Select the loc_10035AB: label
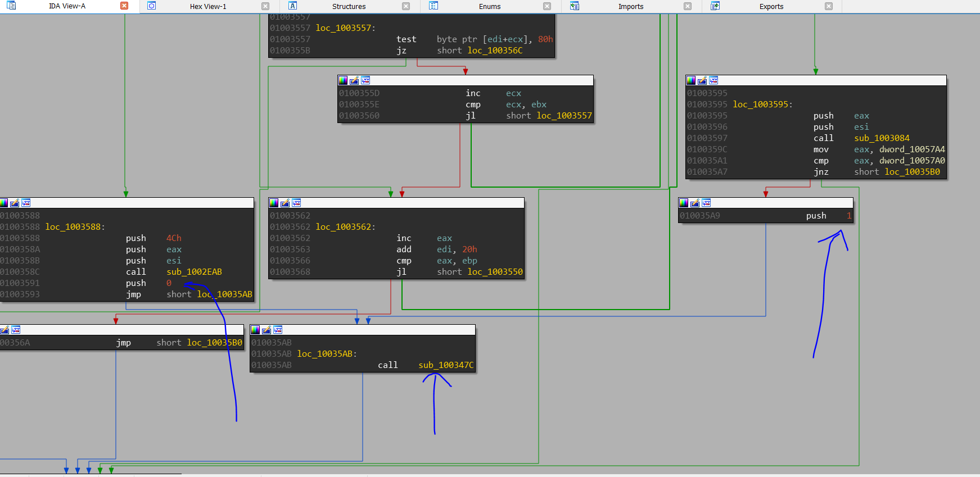 point(327,354)
